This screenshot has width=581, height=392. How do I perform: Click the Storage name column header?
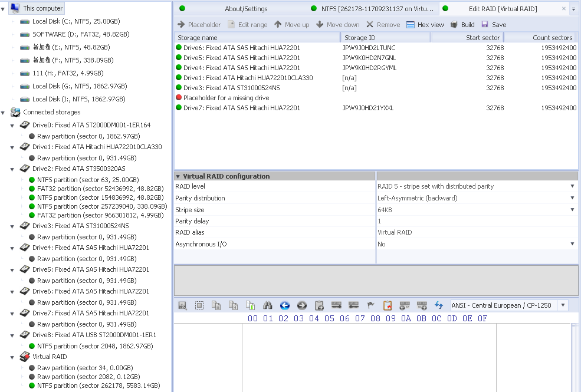[257, 37]
